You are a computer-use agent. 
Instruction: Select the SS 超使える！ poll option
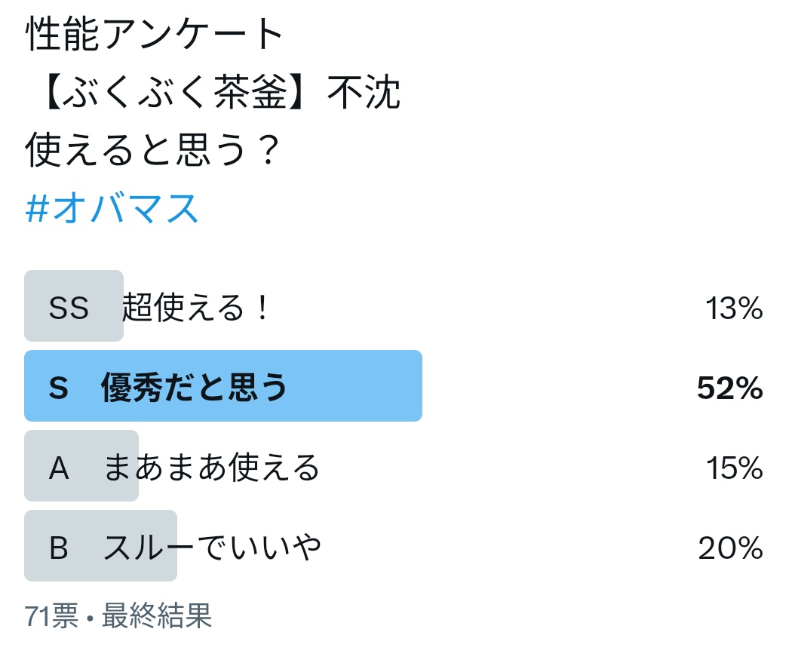[394, 305]
